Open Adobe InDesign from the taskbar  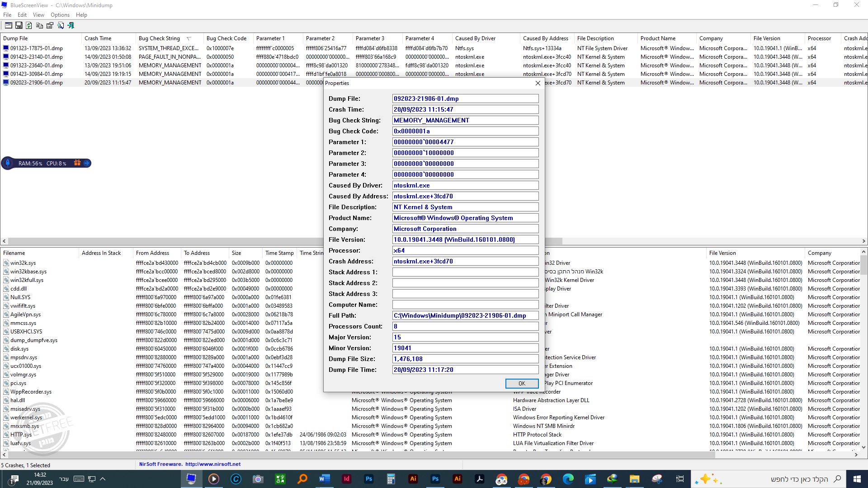(x=346, y=479)
